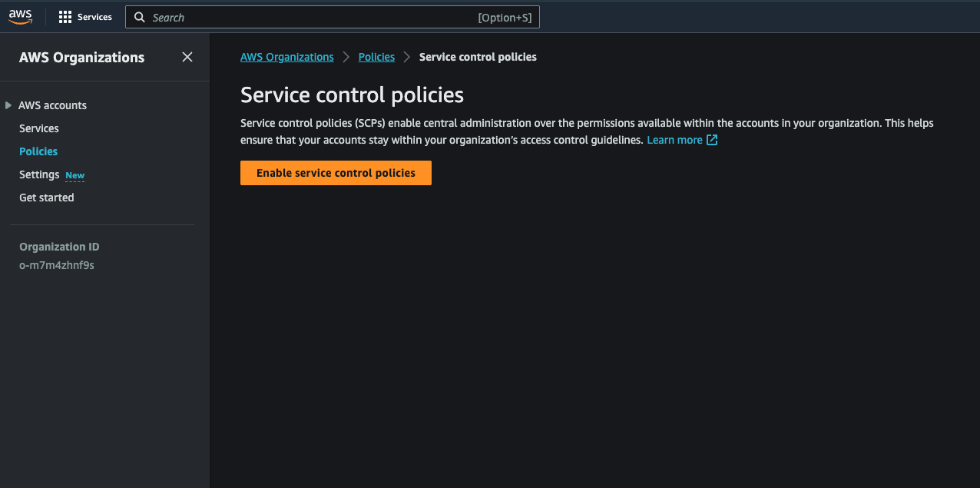
Task: Click the external link icon beside Learn more
Action: (712, 140)
